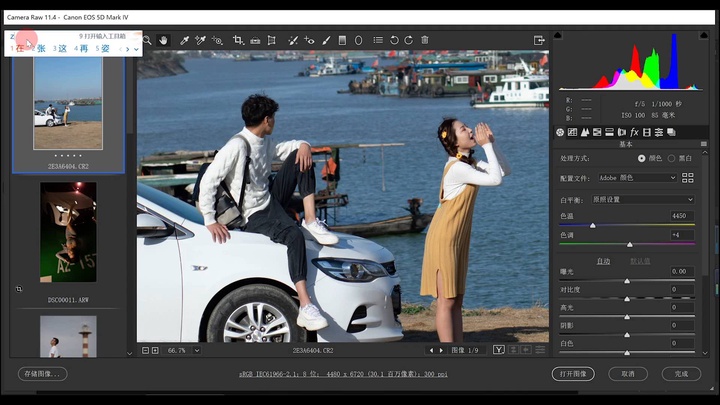Click the 色温 temperature slider handle
This screenshot has width=720, height=405.
click(592, 225)
